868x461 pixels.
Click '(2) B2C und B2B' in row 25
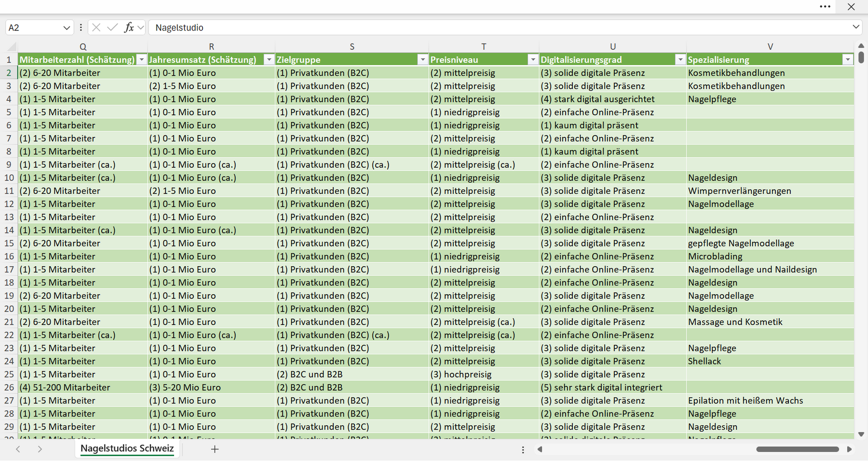pos(352,374)
